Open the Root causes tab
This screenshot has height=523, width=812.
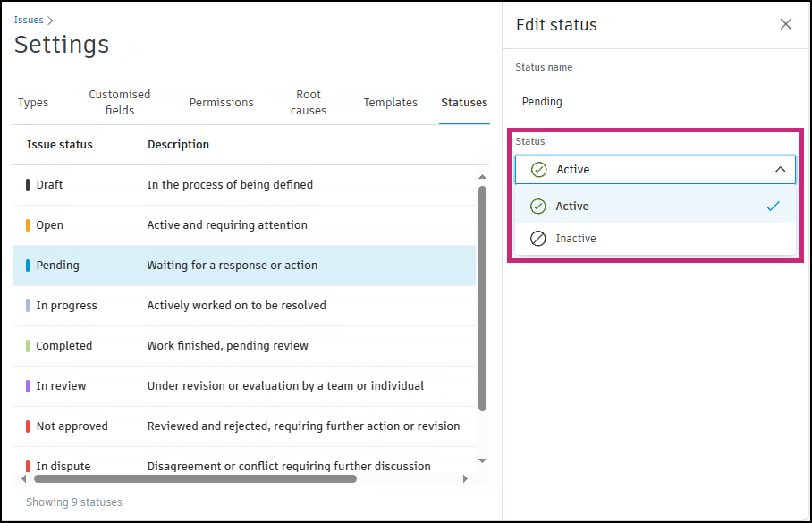click(x=309, y=103)
